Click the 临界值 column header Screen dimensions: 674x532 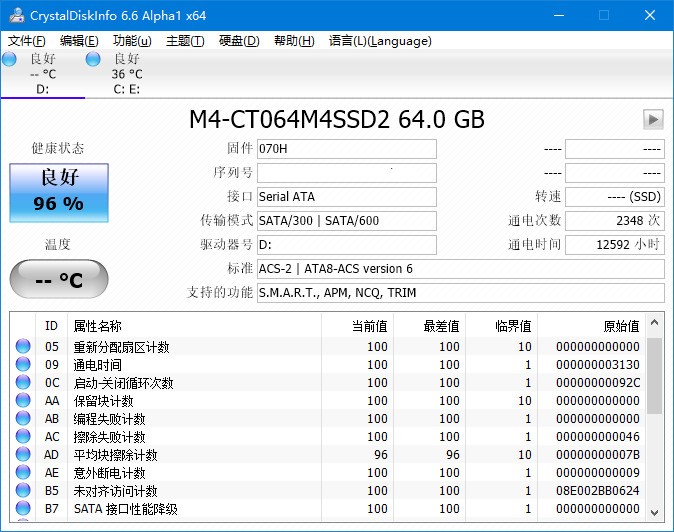click(501, 326)
